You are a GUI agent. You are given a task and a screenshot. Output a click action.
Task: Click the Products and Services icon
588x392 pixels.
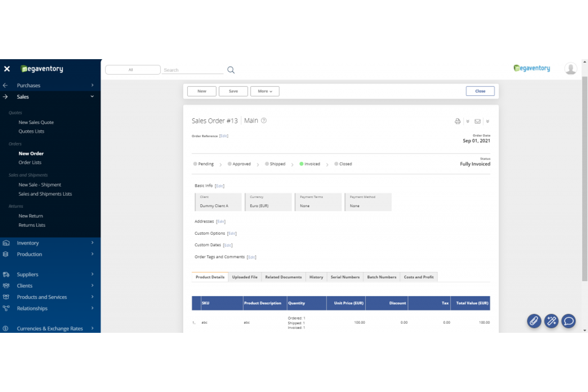click(6, 297)
